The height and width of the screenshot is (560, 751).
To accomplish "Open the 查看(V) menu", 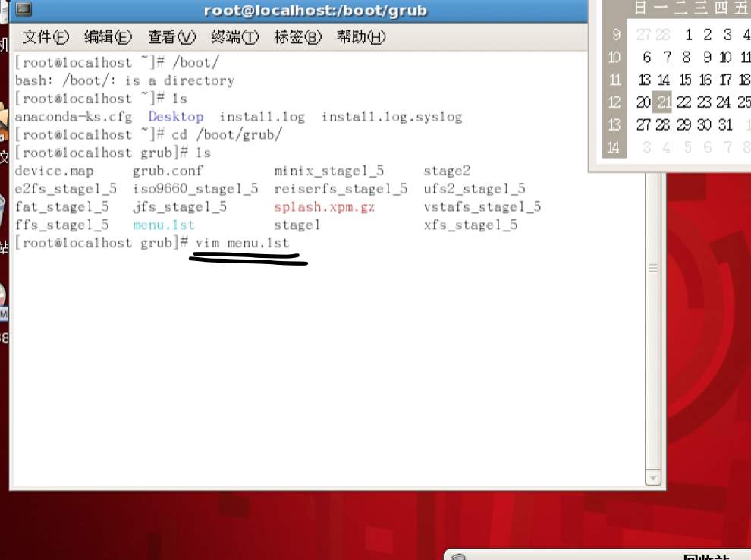I will (171, 37).
